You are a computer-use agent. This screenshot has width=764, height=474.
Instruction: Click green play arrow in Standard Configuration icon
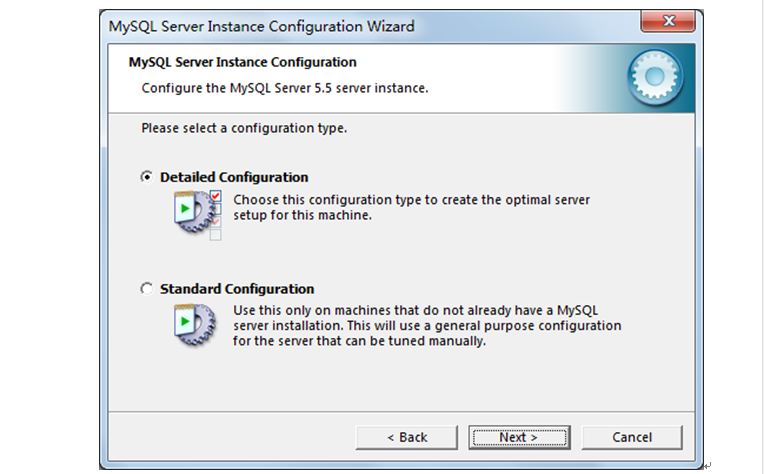pyautogui.click(x=185, y=321)
